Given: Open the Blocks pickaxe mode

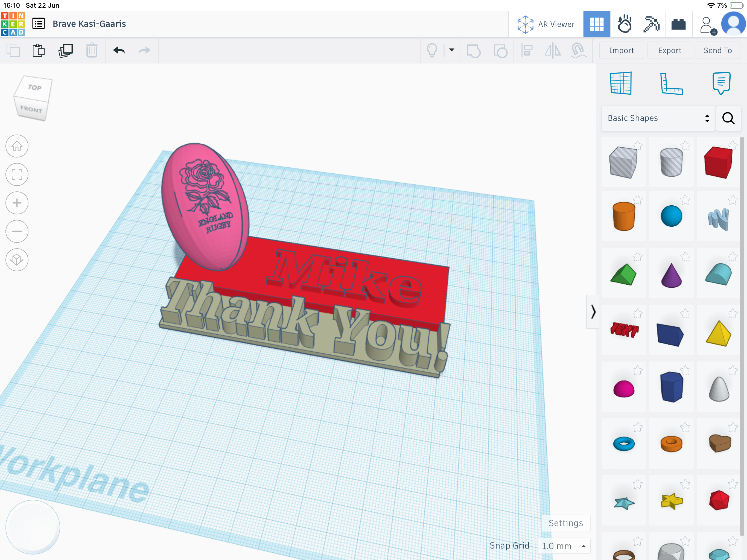Looking at the screenshot, I should click(x=651, y=24).
